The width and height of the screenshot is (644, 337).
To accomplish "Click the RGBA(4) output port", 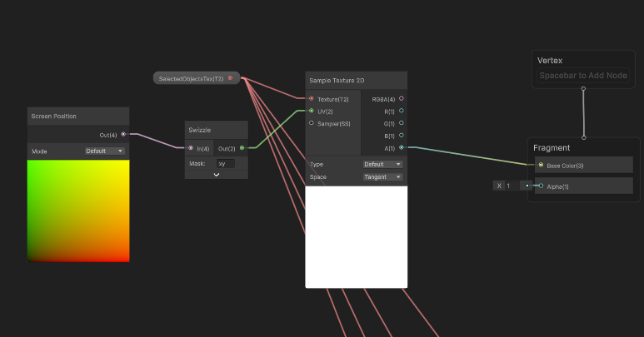I will click(x=401, y=98).
